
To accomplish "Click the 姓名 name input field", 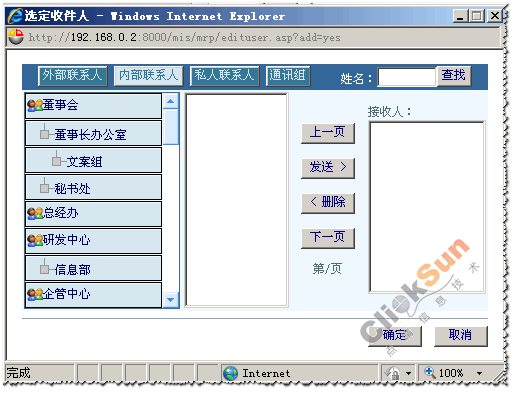I will pyautogui.click(x=407, y=77).
